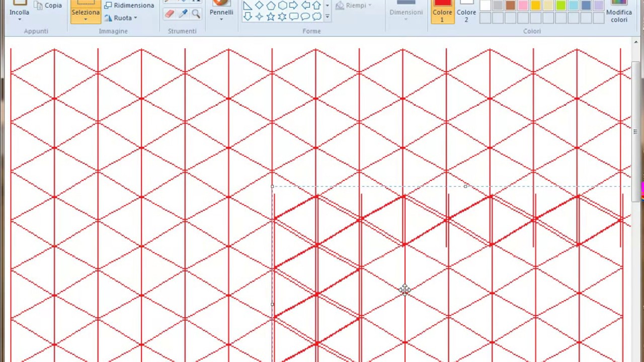The width and height of the screenshot is (644, 362).
Task: Choose the right arrow shape
Action: pos(294,6)
